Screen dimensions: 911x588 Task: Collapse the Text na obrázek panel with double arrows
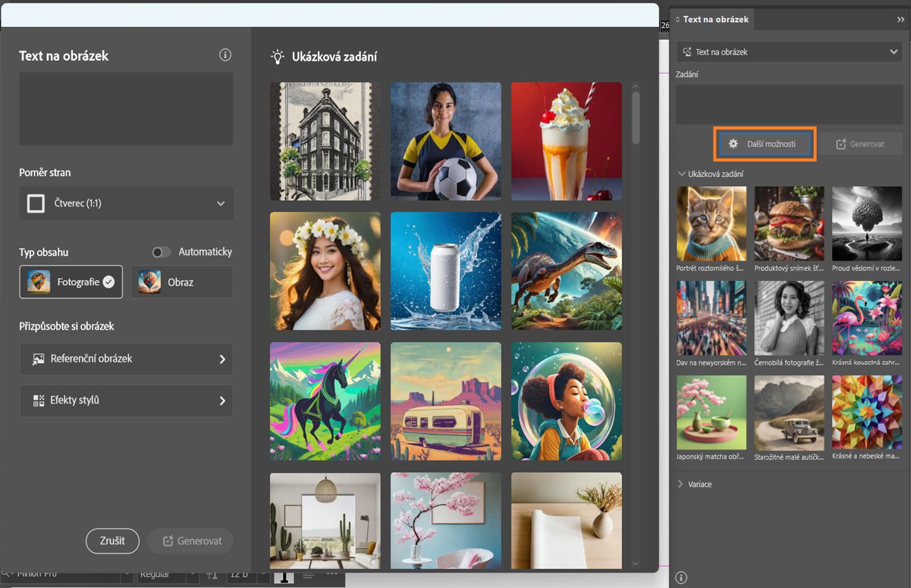click(901, 19)
